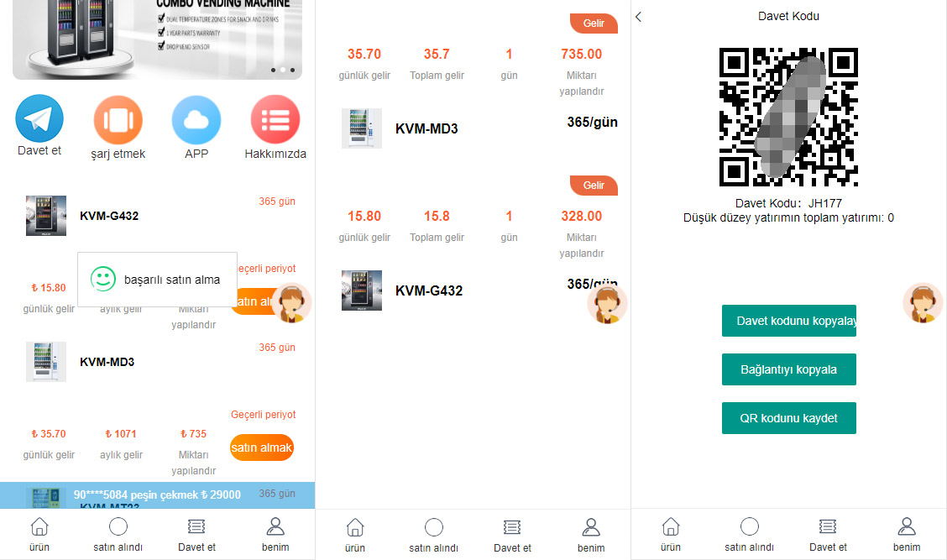Tap benim tab label on Davet Kodu screen

(x=907, y=547)
